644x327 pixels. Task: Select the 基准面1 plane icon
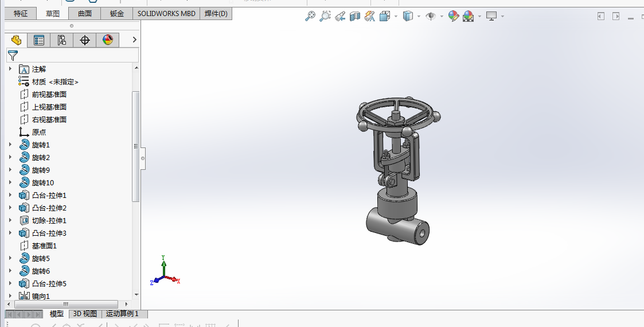(24, 246)
